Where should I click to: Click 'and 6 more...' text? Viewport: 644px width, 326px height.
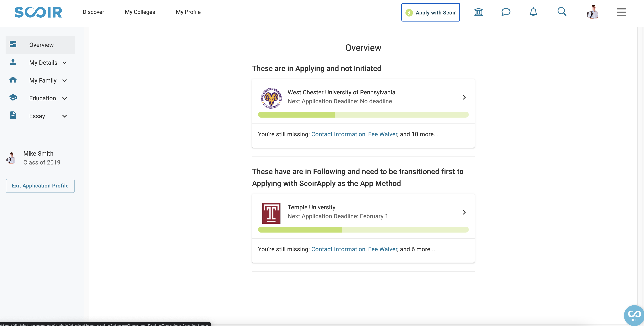[417, 249]
